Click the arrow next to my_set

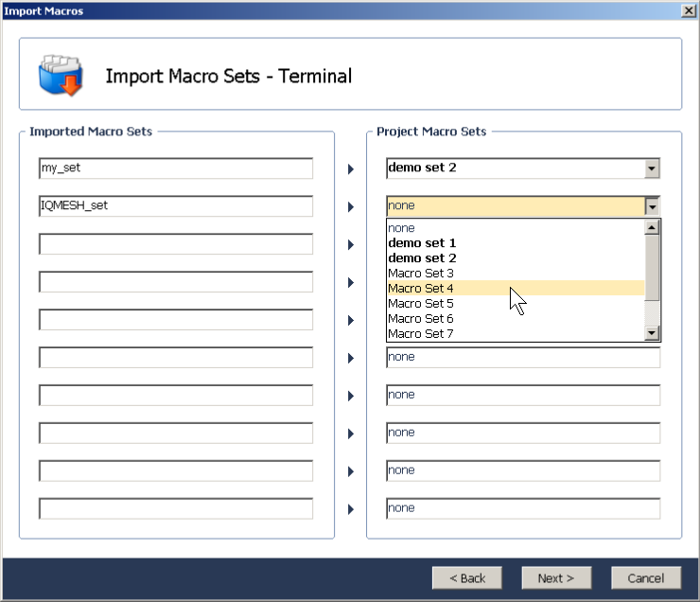tap(351, 168)
